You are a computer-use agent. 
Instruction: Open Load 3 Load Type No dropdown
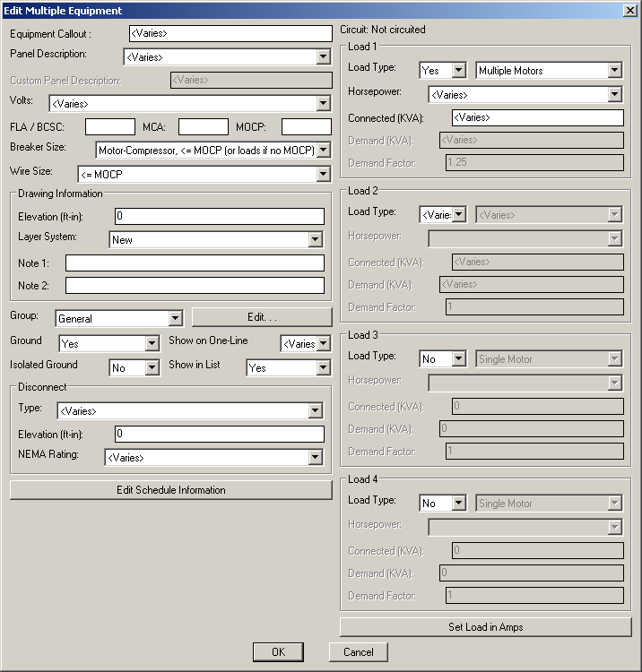(x=443, y=358)
